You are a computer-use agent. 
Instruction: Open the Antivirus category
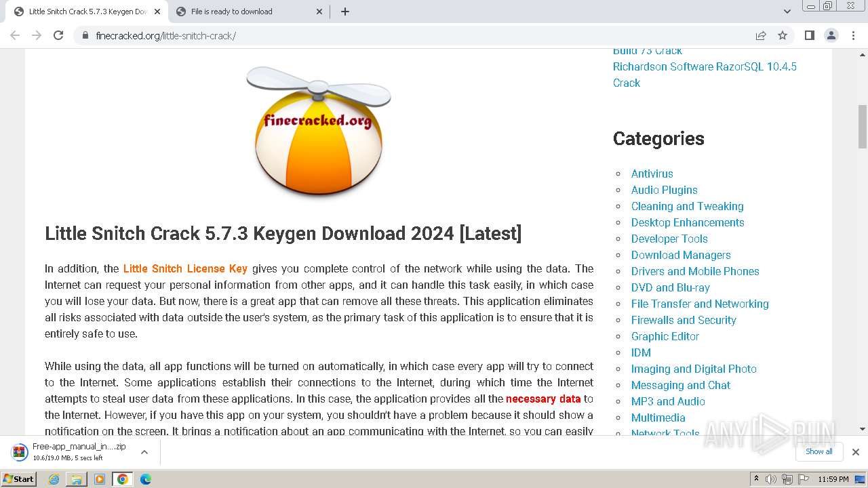pos(652,174)
